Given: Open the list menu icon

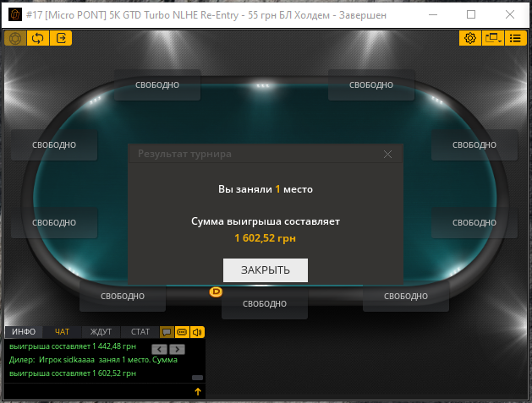Looking at the screenshot, I should coord(515,38).
